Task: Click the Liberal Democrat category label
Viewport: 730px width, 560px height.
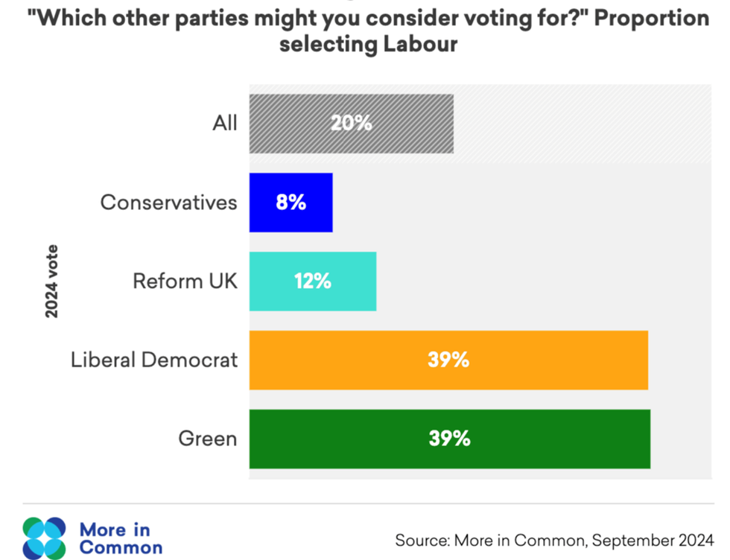Action: 154,360
